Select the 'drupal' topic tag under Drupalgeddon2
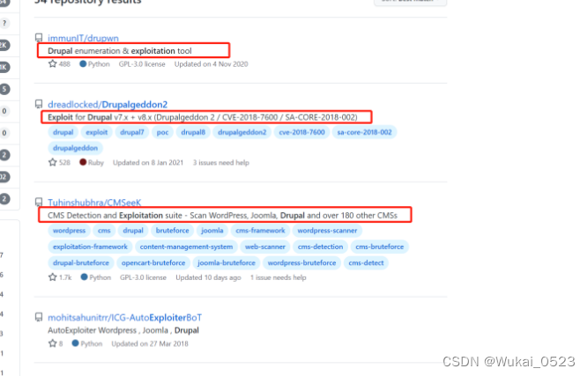This screenshot has width=588, height=376. pyautogui.click(x=63, y=132)
